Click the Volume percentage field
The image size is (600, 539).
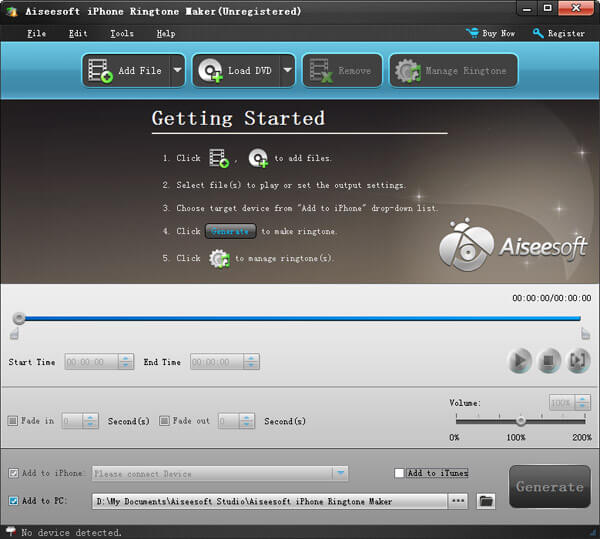(x=562, y=402)
